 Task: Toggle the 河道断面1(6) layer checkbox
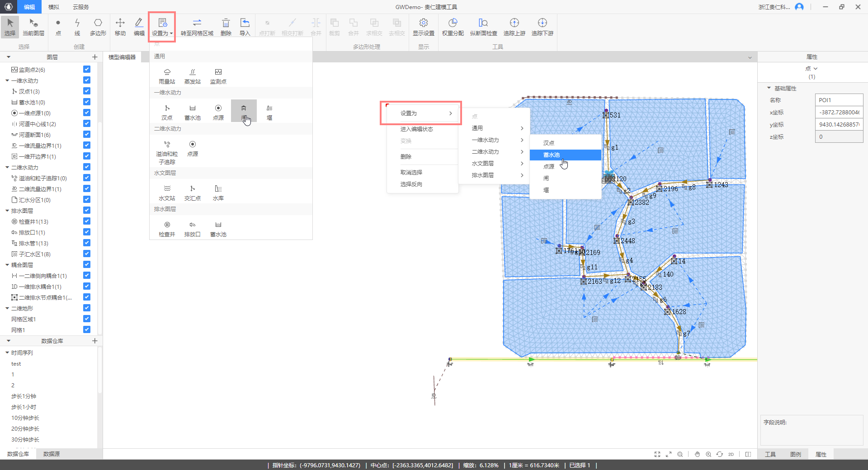(87, 135)
